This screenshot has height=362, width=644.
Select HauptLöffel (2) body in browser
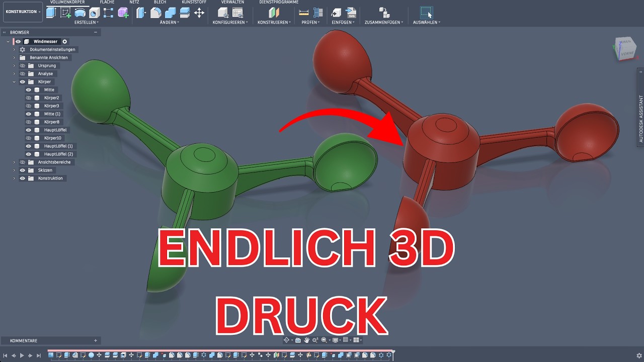point(58,154)
